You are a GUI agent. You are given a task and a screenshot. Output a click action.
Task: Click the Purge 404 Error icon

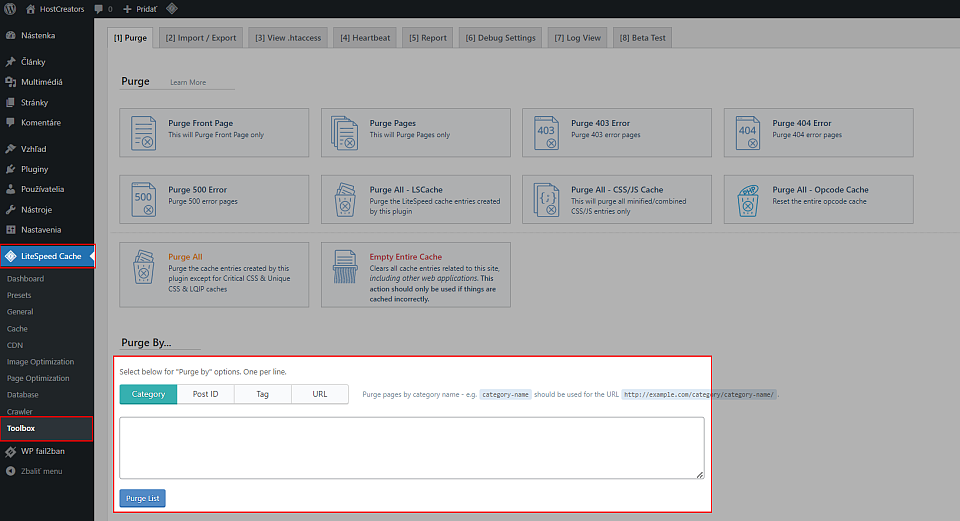(748, 133)
